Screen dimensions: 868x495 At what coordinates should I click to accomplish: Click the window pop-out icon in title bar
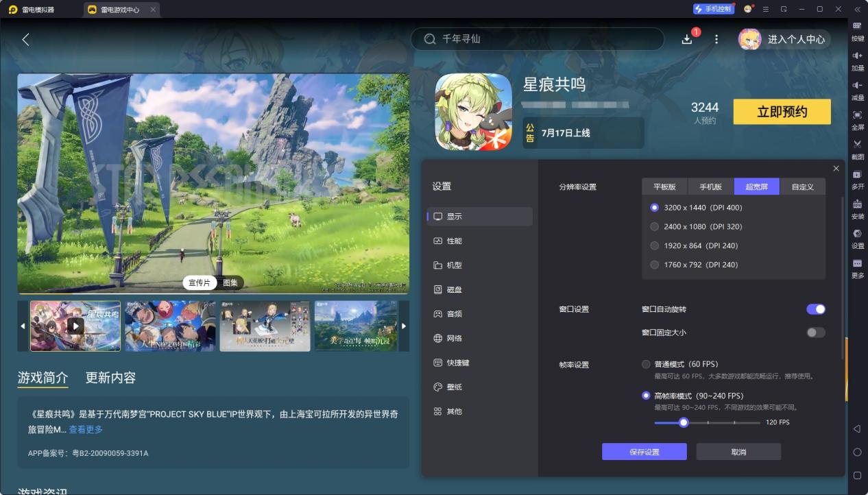click(x=784, y=9)
